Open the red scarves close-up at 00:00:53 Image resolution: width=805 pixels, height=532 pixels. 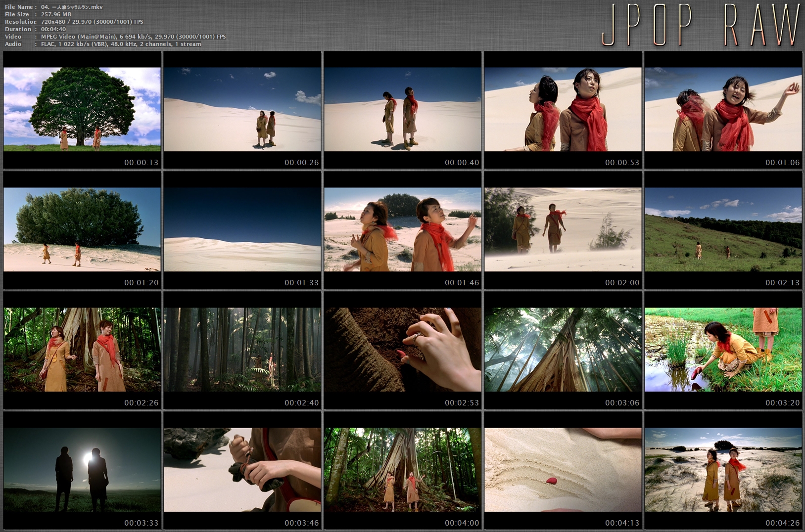tap(563, 110)
